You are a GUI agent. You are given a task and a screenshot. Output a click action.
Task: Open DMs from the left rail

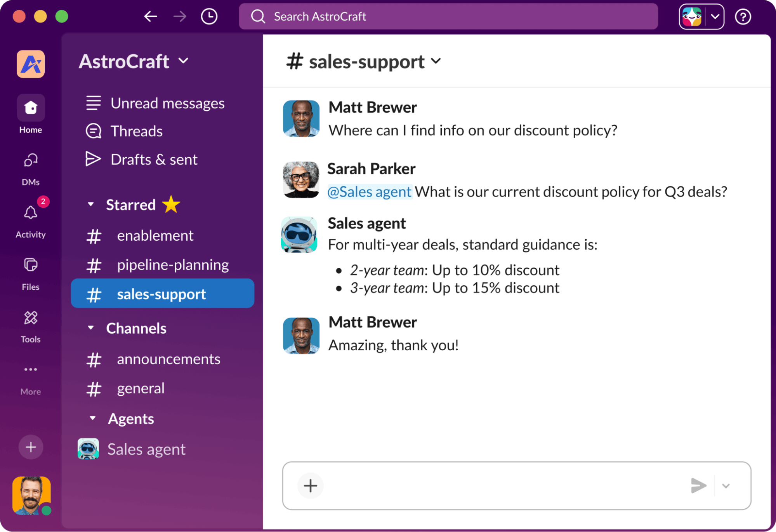coord(30,160)
